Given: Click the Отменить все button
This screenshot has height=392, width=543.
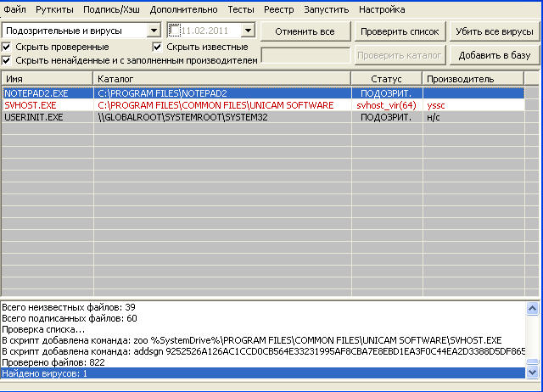Looking at the screenshot, I should [305, 31].
